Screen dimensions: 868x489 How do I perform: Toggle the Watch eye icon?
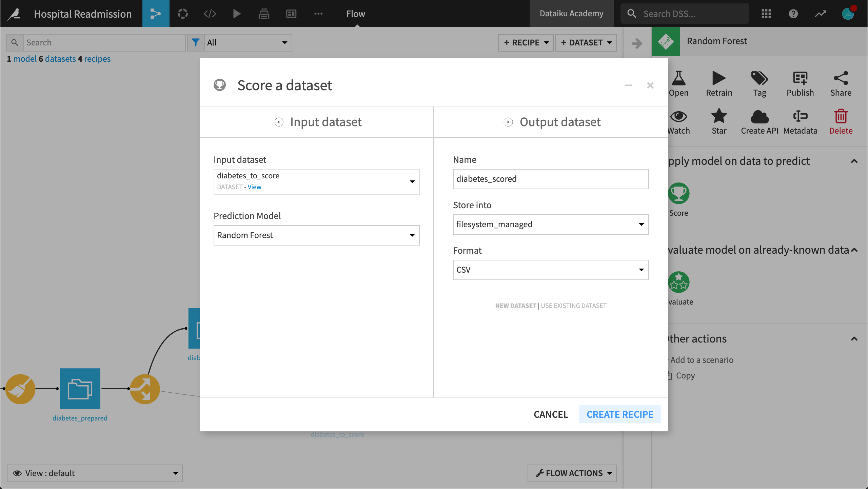pyautogui.click(x=678, y=116)
